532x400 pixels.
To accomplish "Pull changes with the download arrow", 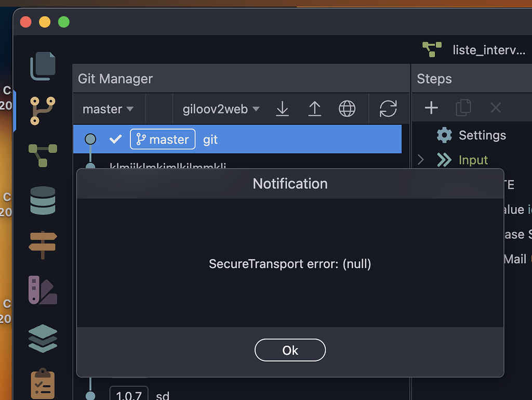I will click(x=282, y=109).
